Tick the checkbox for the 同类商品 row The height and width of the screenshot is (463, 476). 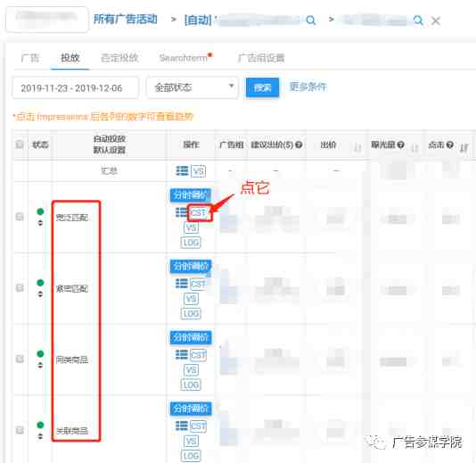pos(20,359)
